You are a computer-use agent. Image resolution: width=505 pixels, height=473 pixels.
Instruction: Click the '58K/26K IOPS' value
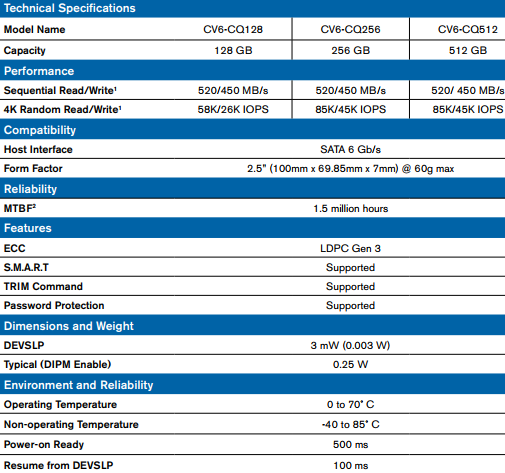[233, 109]
